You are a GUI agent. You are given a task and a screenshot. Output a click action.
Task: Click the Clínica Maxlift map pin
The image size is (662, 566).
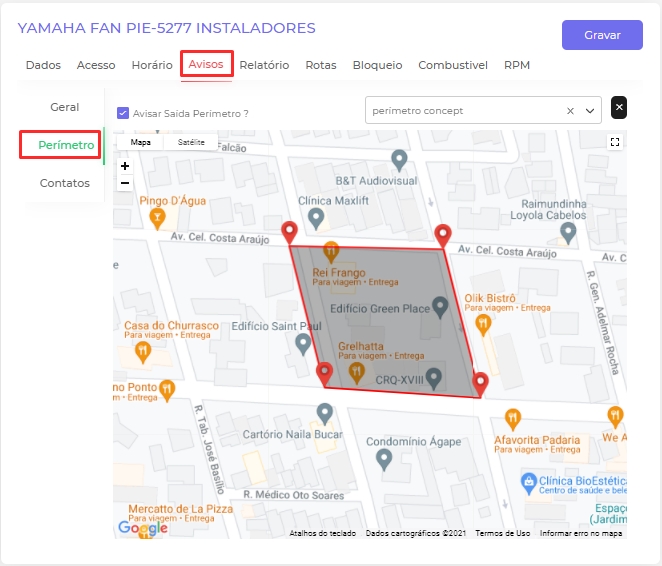click(316, 219)
